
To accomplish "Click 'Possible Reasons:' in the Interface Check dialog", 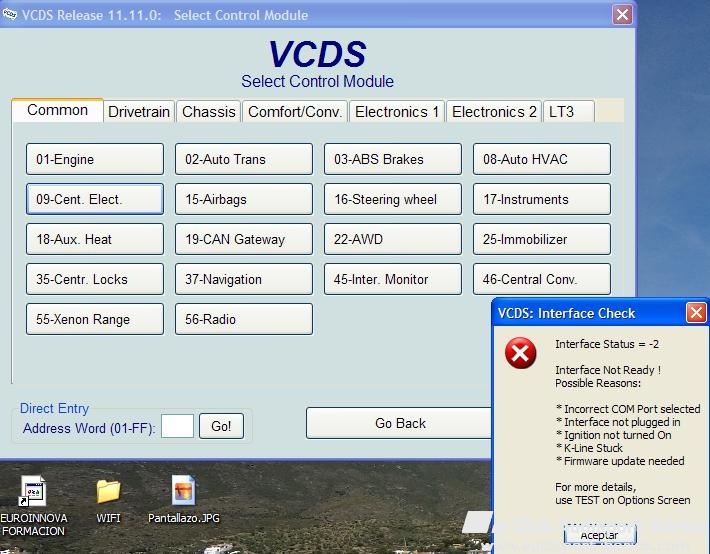I will [x=598, y=383].
